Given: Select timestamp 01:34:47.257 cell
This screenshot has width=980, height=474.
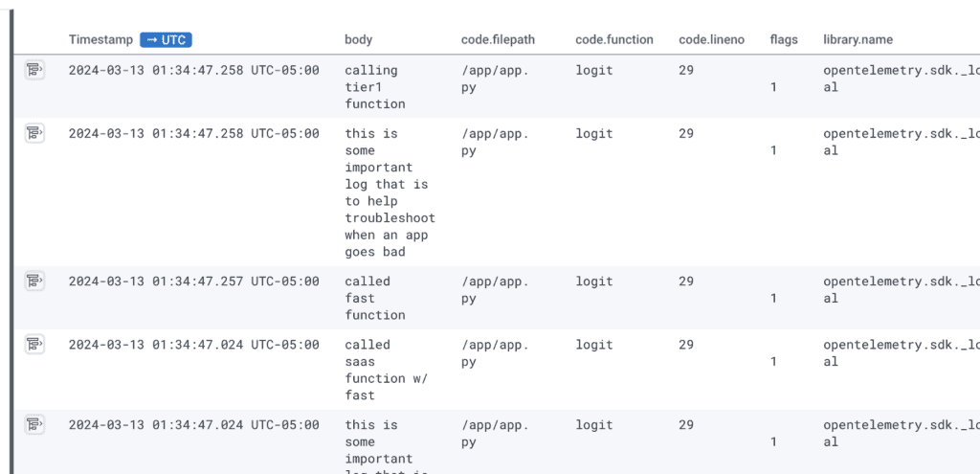Looking at the screenshot, I should [x=193, y=282].
